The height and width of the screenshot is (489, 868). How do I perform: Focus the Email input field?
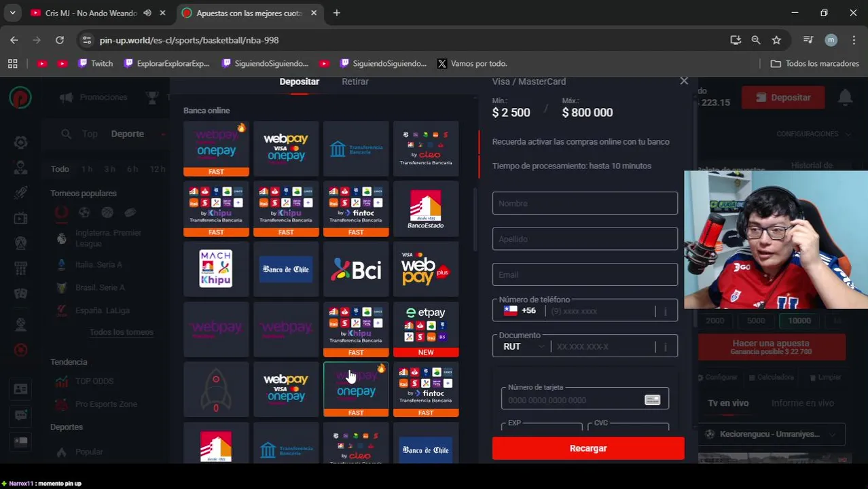coord(585,274)
